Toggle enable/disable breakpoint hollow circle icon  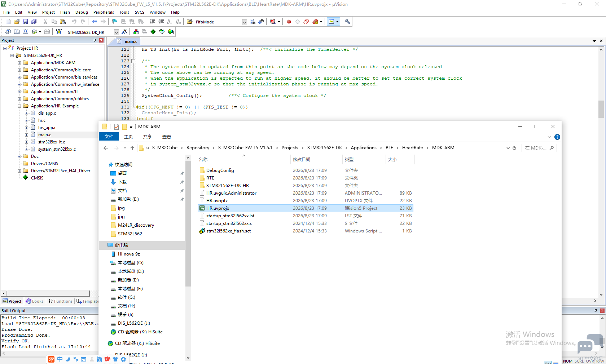click(298, 22)
